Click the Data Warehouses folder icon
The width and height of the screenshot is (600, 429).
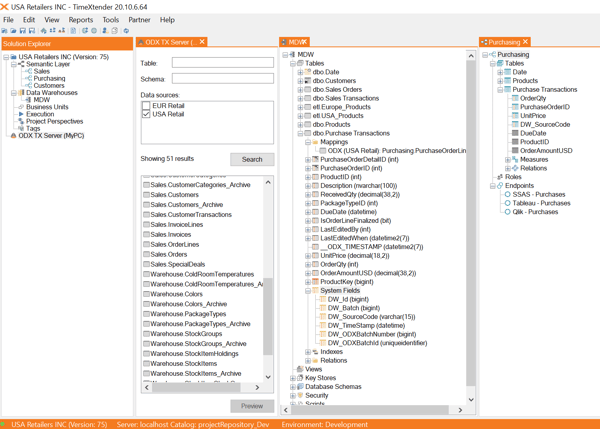(x=21, y=93)
